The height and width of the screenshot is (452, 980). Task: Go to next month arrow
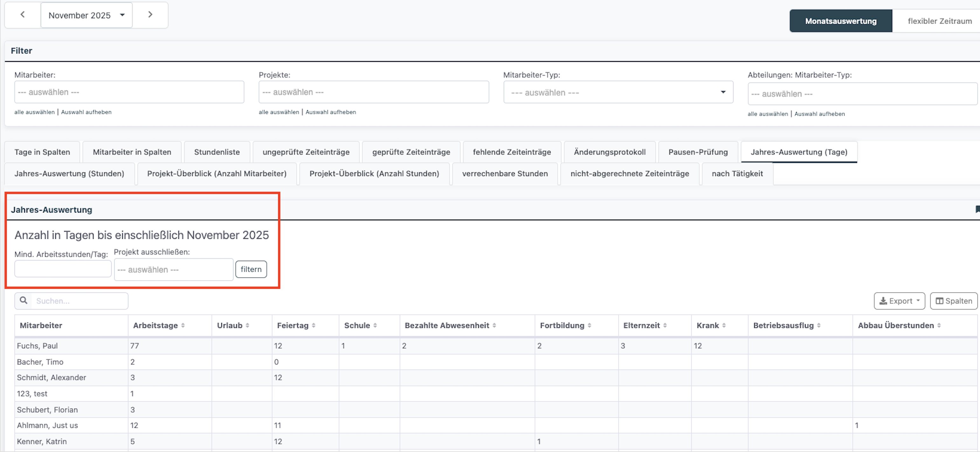pyautogui.click(x=150, y=14)
